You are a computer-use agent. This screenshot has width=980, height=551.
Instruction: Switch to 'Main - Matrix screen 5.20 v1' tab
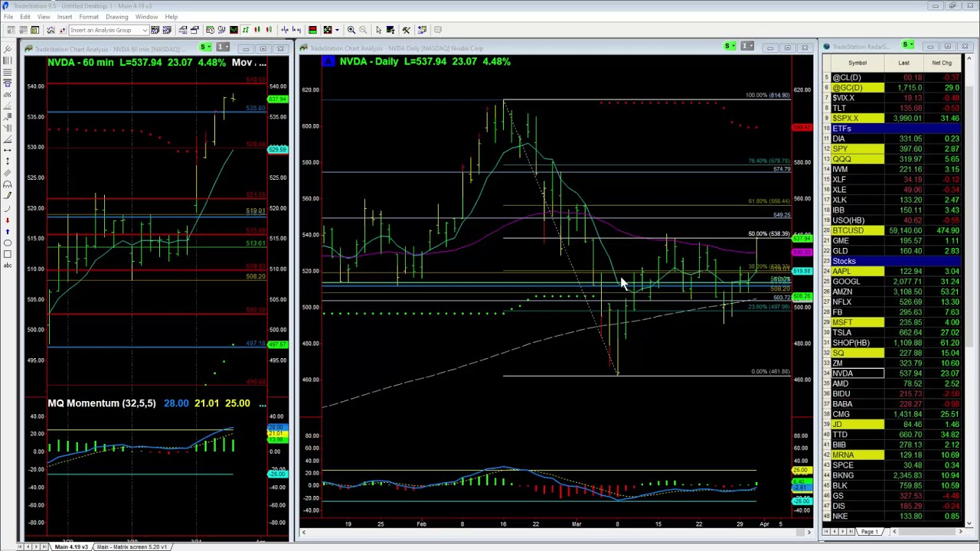(131, 546)
